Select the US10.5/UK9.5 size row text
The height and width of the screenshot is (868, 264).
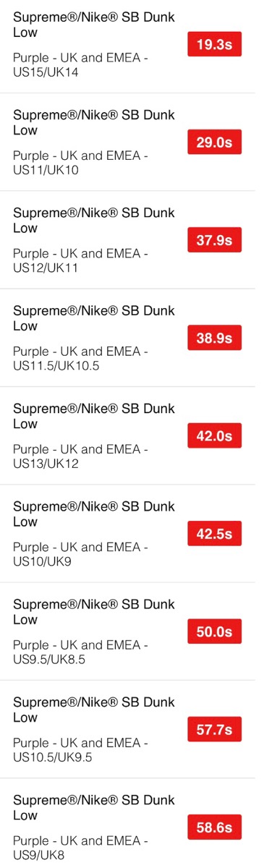(80, 750)
